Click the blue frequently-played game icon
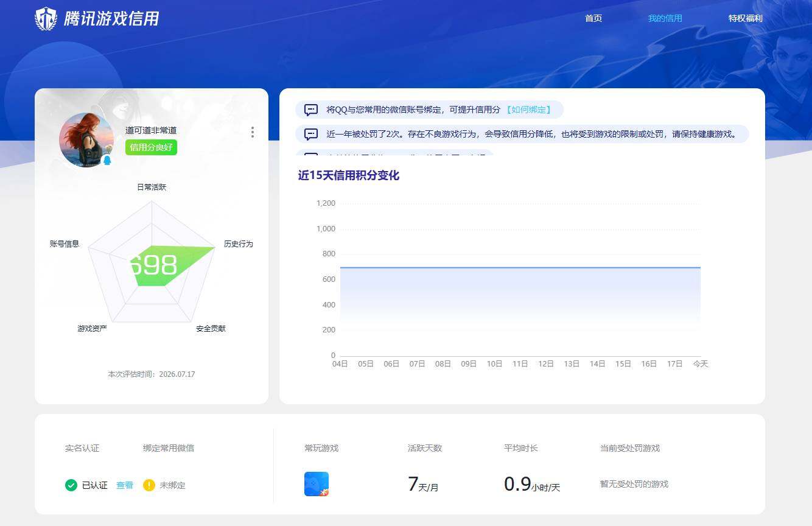The height and width of the screenshot is (526, 812). point(317,484)
